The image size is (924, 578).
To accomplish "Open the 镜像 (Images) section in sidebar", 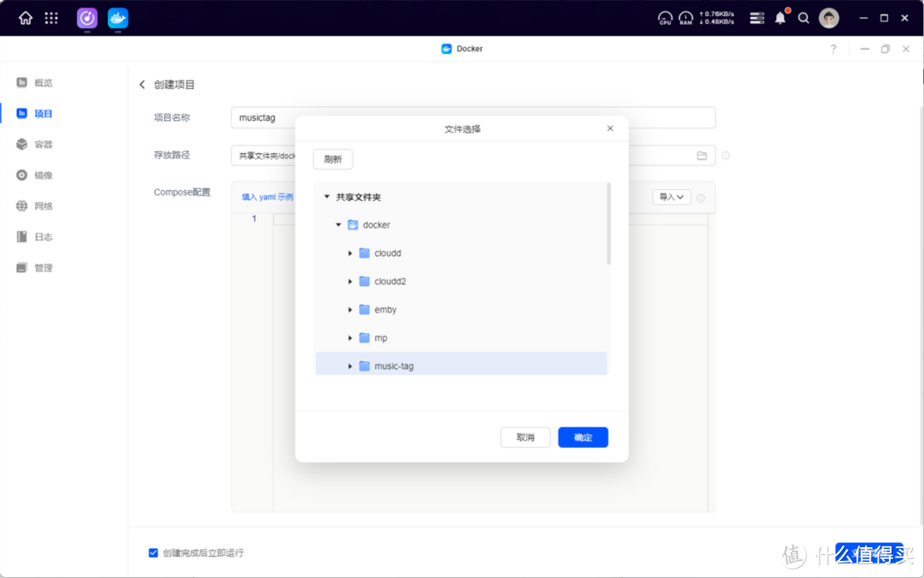I will tap(42, 175).
